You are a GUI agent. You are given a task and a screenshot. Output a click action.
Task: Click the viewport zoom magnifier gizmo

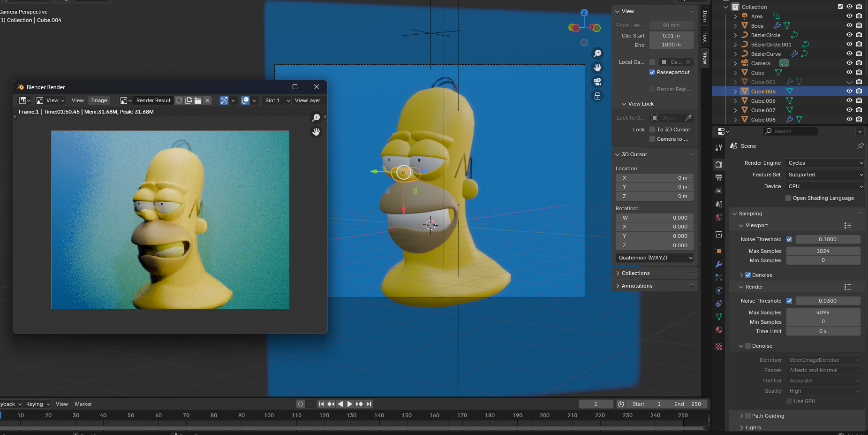pos(597,53)
